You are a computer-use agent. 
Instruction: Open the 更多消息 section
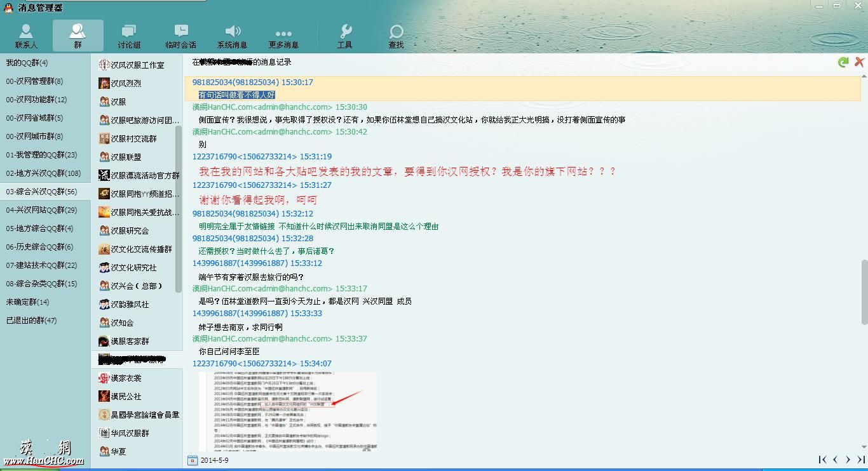point(283,36)
